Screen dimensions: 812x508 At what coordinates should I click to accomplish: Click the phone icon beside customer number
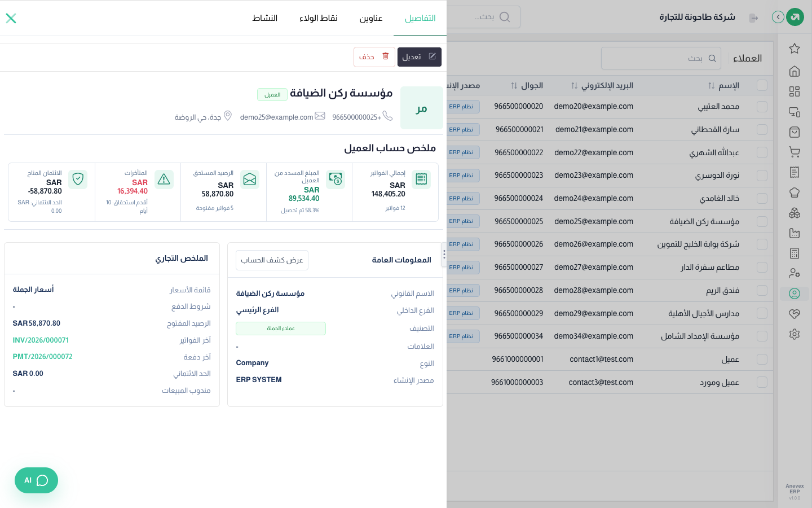(x=387, y=116)
